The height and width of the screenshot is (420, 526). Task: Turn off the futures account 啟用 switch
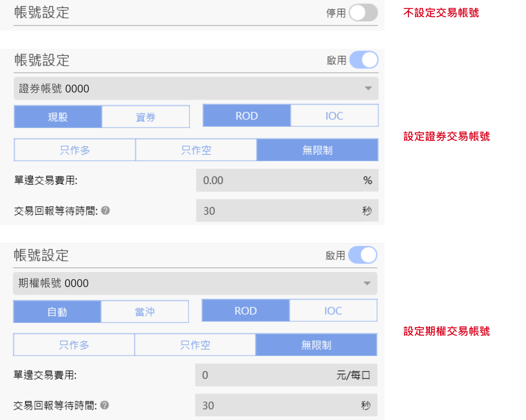[x=363, y=255]
